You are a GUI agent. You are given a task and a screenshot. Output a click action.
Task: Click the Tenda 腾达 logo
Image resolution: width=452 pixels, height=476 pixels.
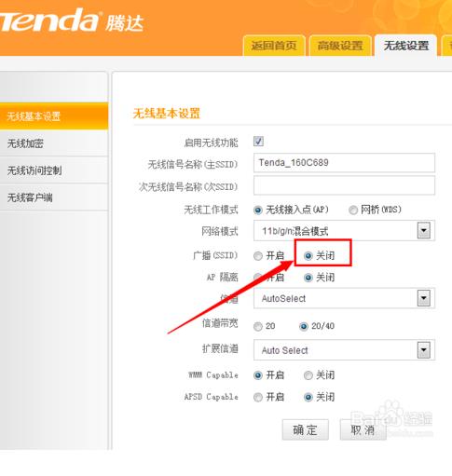click(72, 20)
